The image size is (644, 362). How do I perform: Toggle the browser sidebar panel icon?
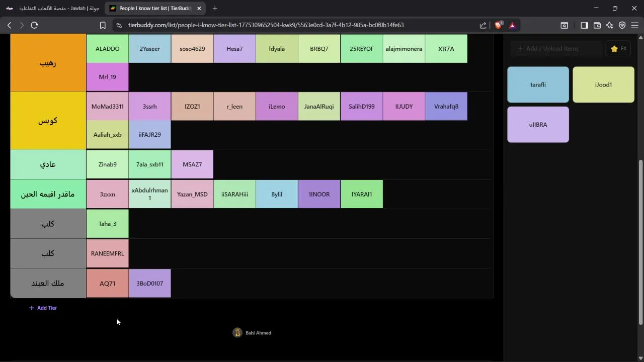[584, 25]
